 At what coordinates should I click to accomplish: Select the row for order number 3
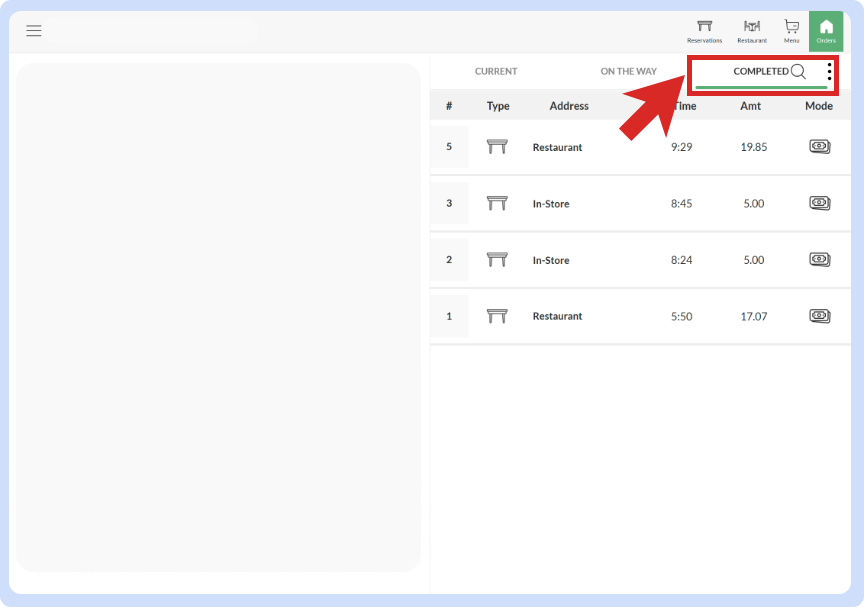click(x=640, y=202)
